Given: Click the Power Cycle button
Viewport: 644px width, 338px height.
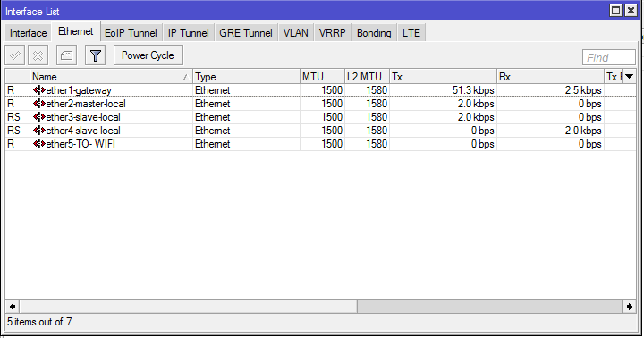Looking at the screenshot, I should click(148, 55).
